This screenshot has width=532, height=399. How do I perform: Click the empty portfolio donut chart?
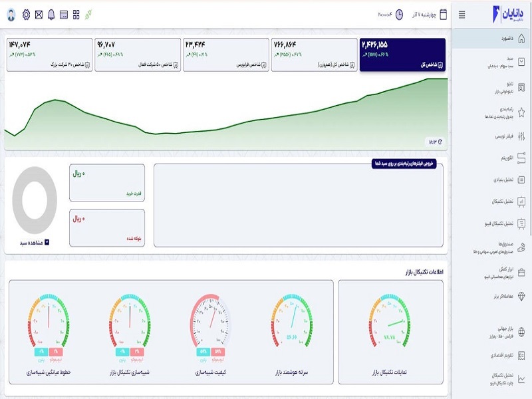point(35,200)
